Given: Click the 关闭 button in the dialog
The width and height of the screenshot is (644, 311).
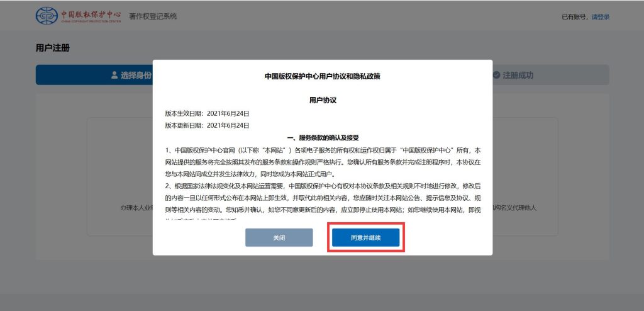Looking at the screenshot, I should (x=279, y=237).
